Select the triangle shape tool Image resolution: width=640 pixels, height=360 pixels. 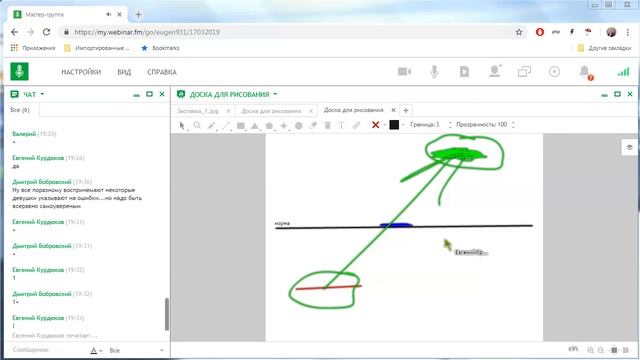coord(255,125)
